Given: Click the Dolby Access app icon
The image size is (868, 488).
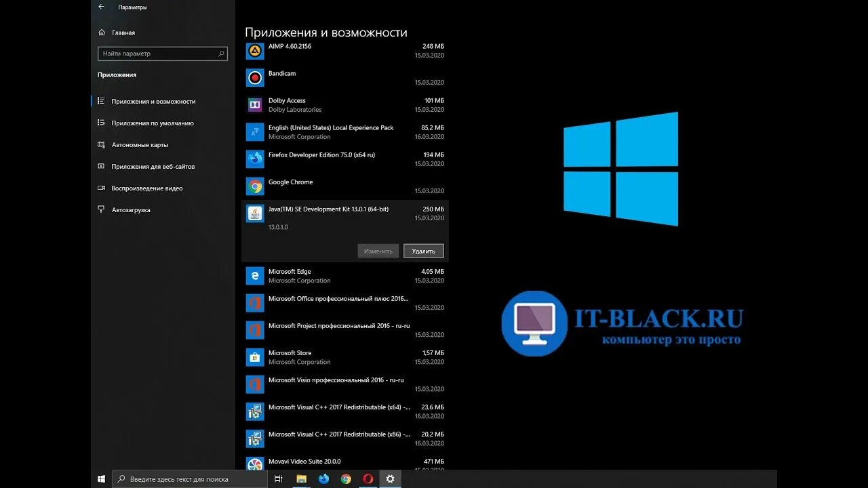Looking at the screenshot, I should [255, 105].
